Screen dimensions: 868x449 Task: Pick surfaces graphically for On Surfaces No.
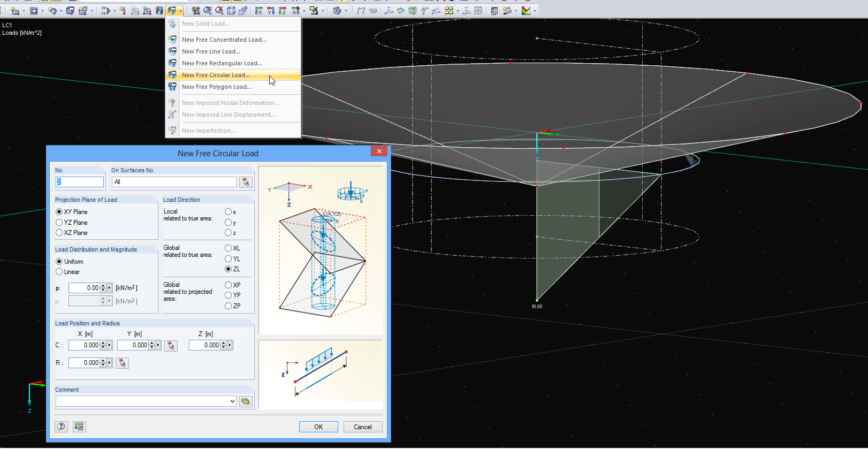point(246,182)
